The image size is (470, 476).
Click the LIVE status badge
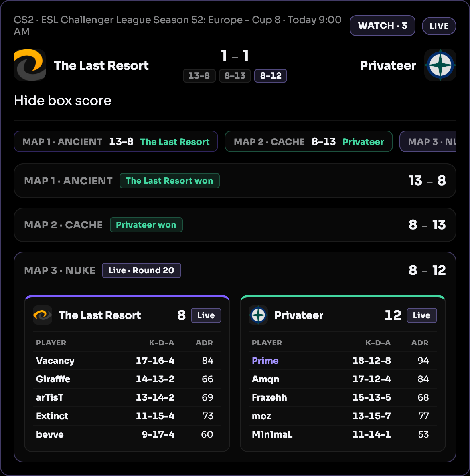click(x=439, y=26)
